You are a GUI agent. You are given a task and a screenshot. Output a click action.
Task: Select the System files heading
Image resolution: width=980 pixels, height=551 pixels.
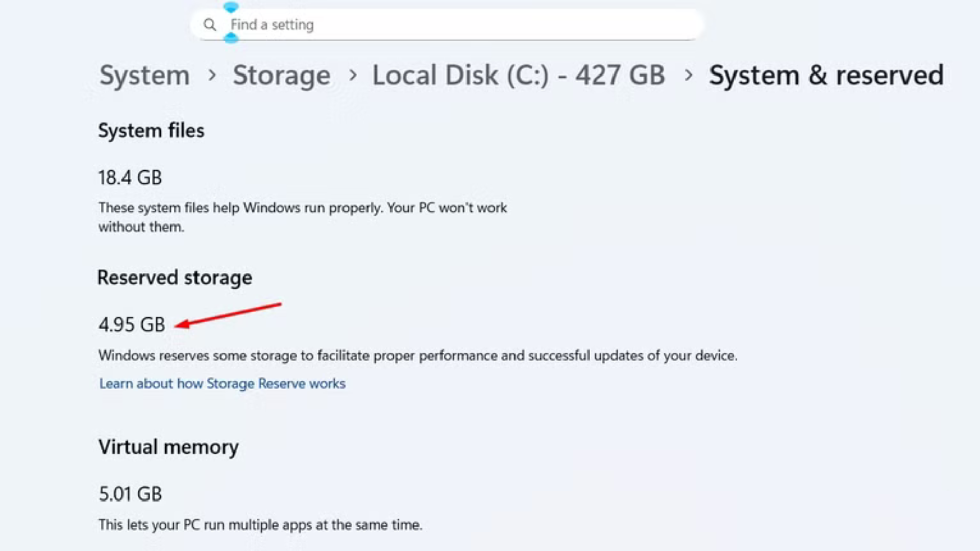pyautogui.click(x=151, y=131)
